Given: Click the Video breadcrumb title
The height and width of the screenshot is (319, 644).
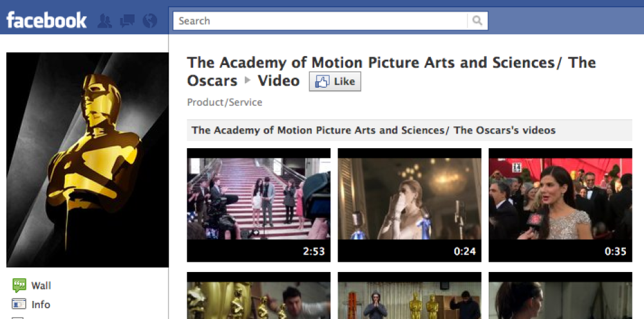Looking at the screenshot, I should tap(278, 81).
